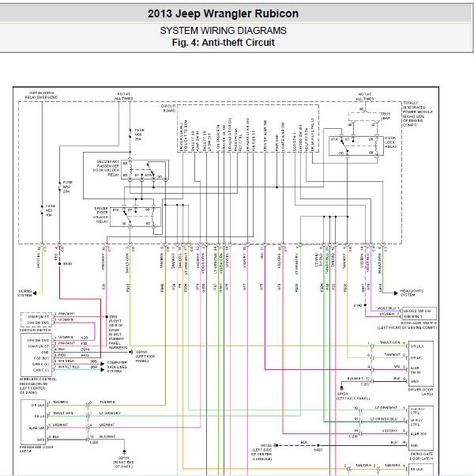Click the 'S340' splice label
Viewport: 474px width, 476px height.
point(358,305)
